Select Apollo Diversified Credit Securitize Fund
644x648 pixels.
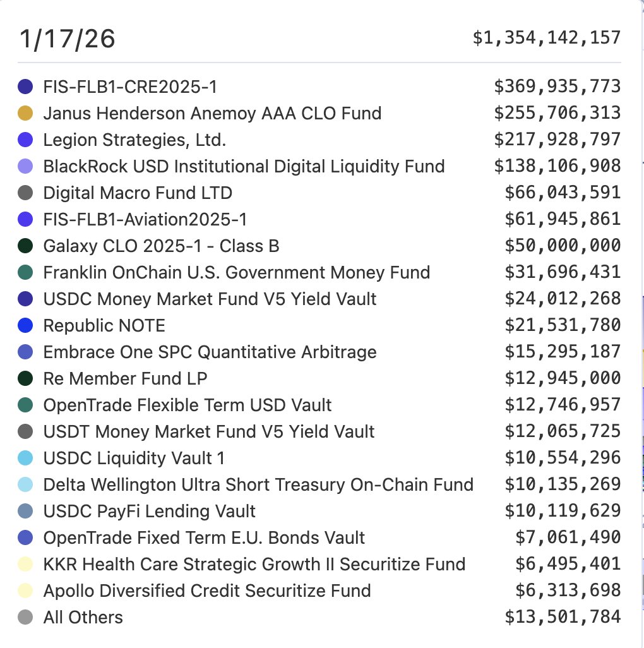click(207, 591)
